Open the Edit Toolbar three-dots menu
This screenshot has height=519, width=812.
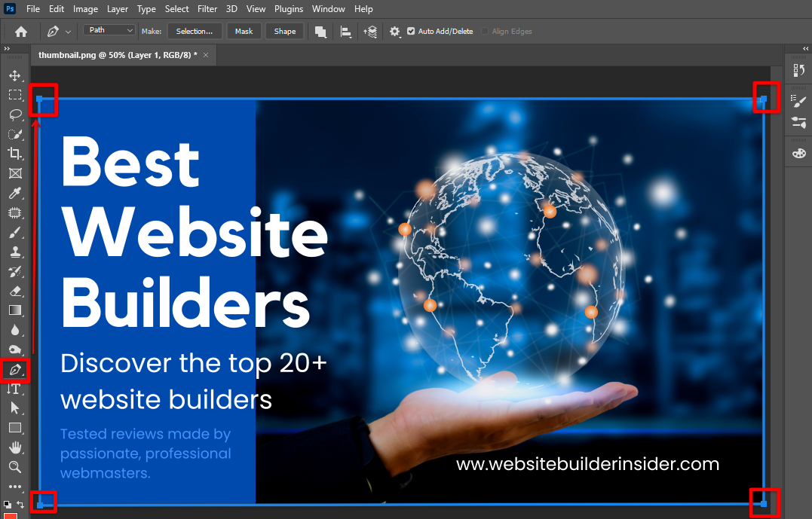click(15, 487)
